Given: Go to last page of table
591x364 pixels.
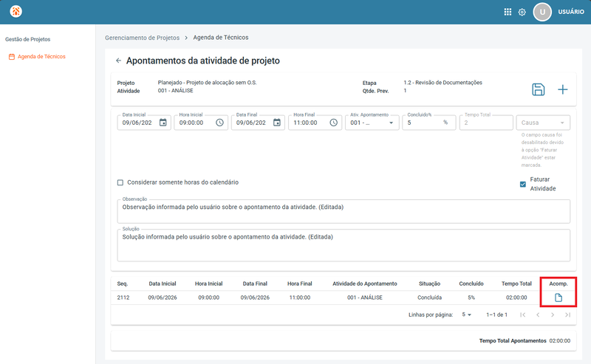Looking at the screenshot, I should pyautogui.click(x=567, y=315).
